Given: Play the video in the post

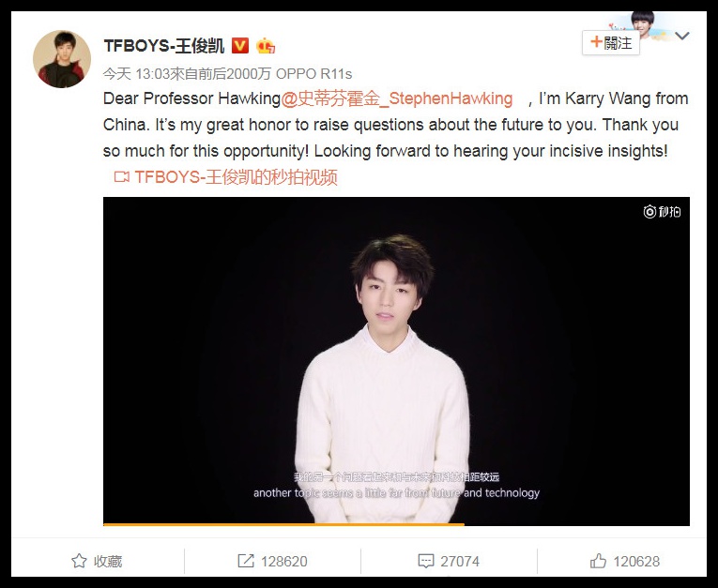Looking at the screenshot, I should point(397,361).
